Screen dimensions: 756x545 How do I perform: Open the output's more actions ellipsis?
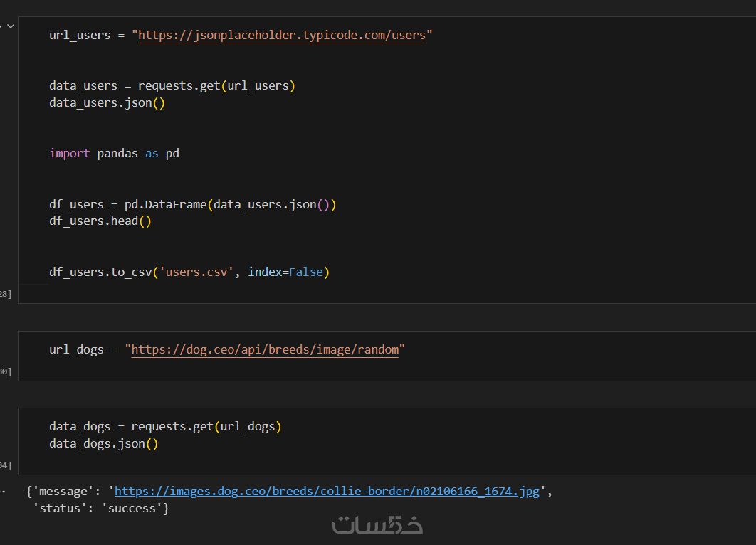(3, 491)
